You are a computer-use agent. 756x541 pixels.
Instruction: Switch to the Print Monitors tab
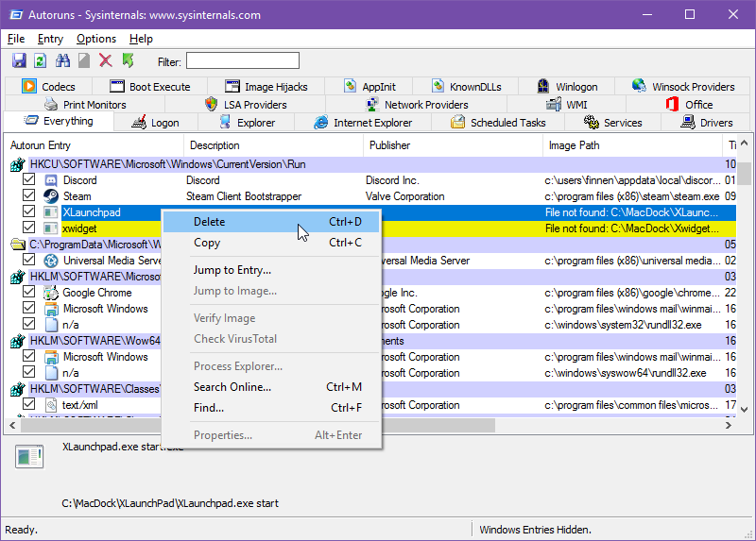[85, 105]
